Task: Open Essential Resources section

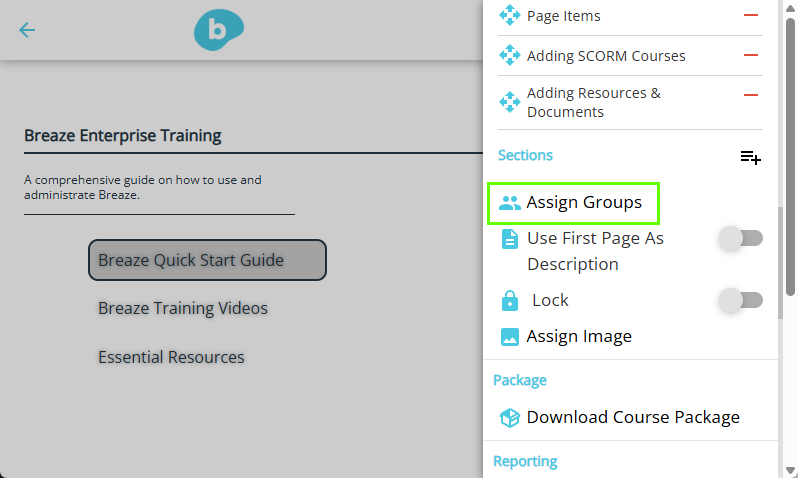Action: [172, 357]
